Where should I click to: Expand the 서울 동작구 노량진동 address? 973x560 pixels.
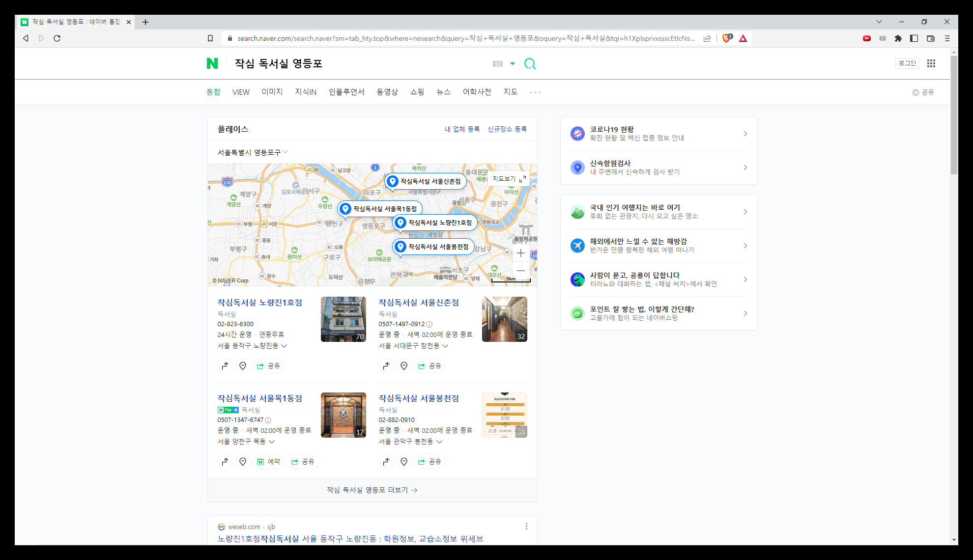coord(253,346)
